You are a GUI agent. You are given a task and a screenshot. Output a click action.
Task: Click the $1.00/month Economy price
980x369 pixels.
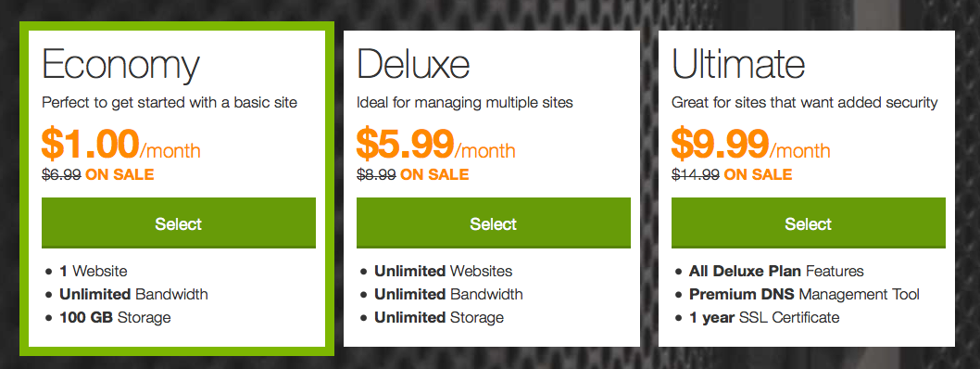tap(121, 145)
